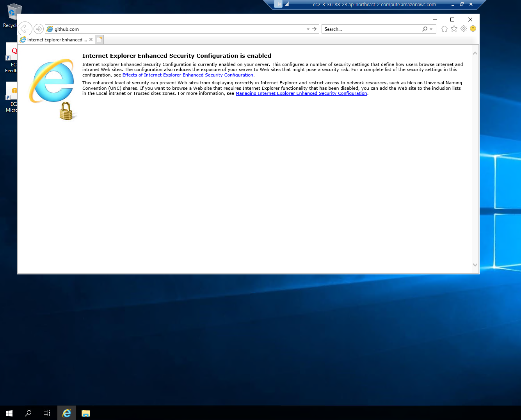Click the browser Forward arrow button

(38, 29)
